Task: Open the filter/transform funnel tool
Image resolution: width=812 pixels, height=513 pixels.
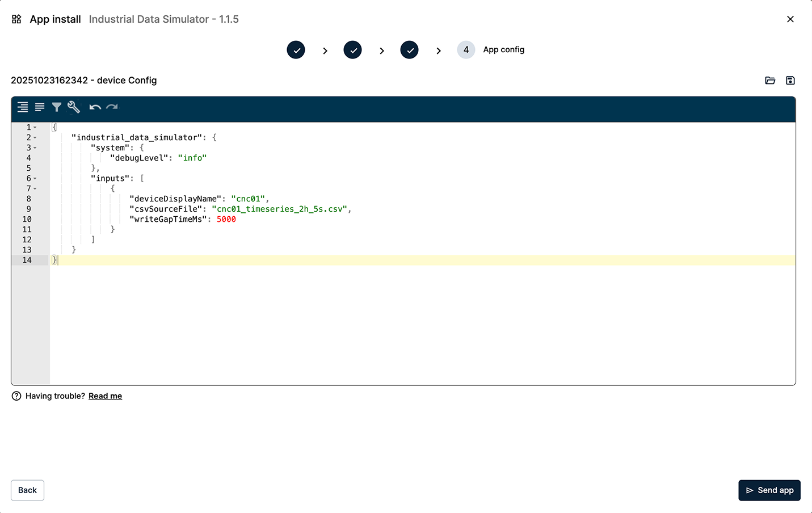Action: [x=57, y=107]
